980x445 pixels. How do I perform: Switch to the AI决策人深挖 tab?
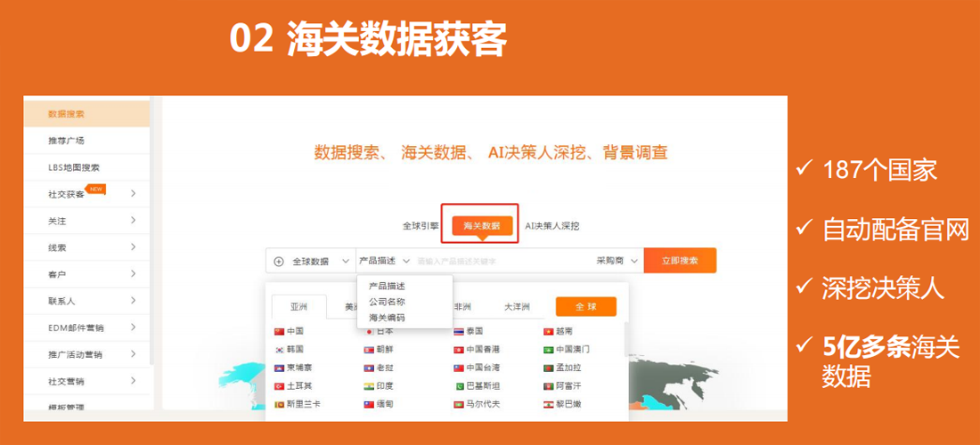pyautogui.click(x=551, y=226)
